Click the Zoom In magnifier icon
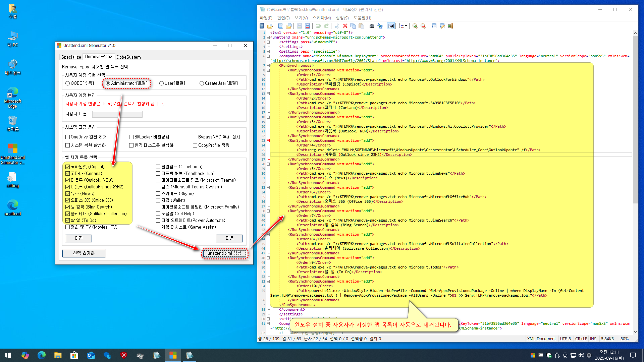The width and height of the screenshot is (644, 362). (415, 26)
